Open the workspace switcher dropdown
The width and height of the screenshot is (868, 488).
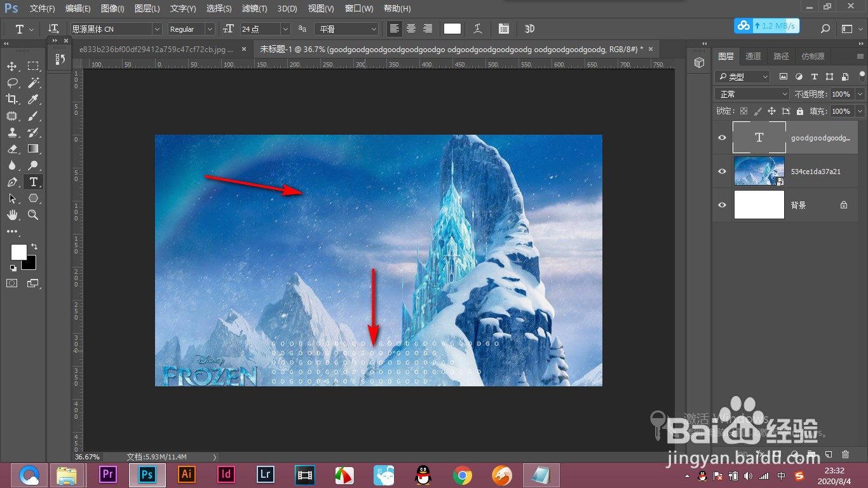[x=850, y=29]
